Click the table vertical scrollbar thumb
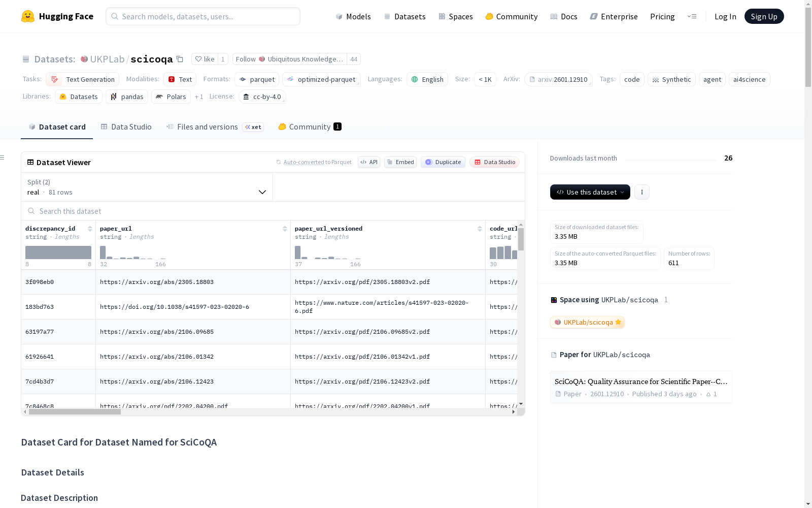The image size is (812, 508). [x=521, y=239]
